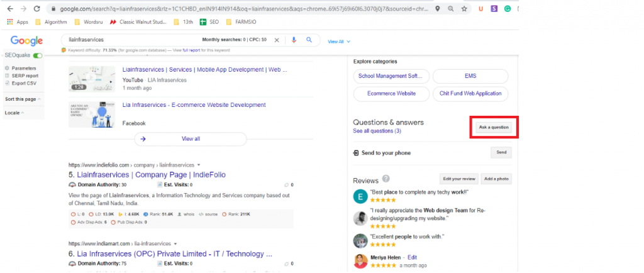Open the purple S extension icon
644x273 pixels.
(x=494, y=8)
